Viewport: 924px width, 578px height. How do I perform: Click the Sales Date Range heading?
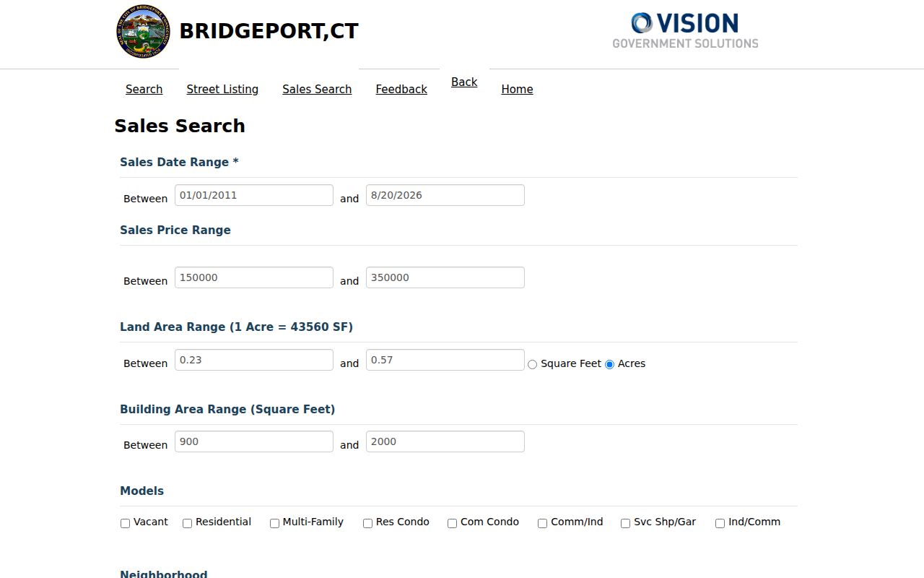tap(179, 162)
